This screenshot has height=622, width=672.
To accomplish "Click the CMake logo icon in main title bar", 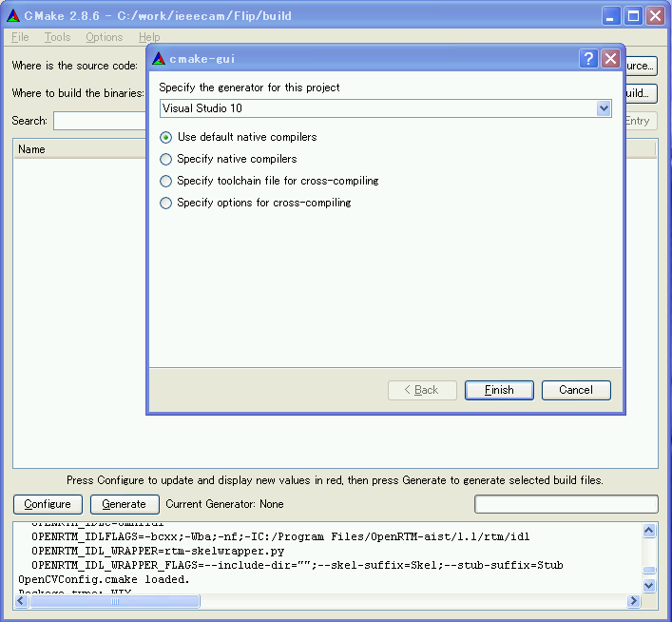I will click(13, 16).
